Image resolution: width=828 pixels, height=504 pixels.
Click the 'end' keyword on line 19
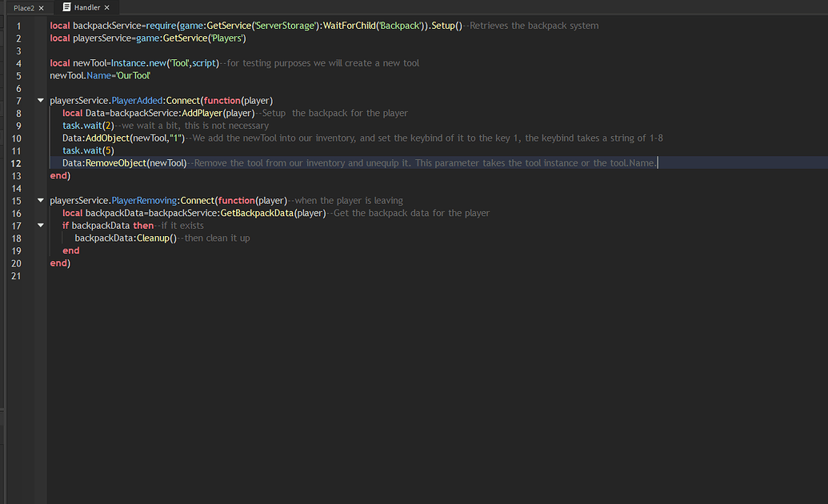point(70,250)
